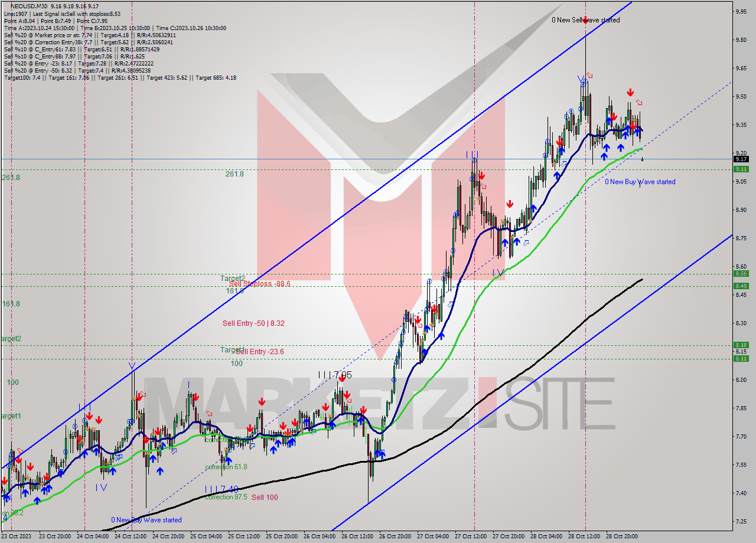Click the '26 Oct 20:00' time axis label
756x543 pixels.
pyautogui.click(x=395, y=537)
